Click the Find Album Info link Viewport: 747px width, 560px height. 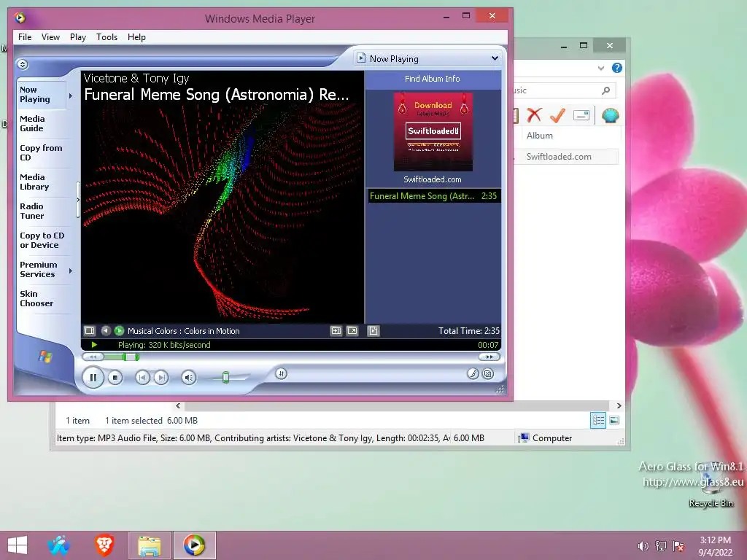(432, 79)
